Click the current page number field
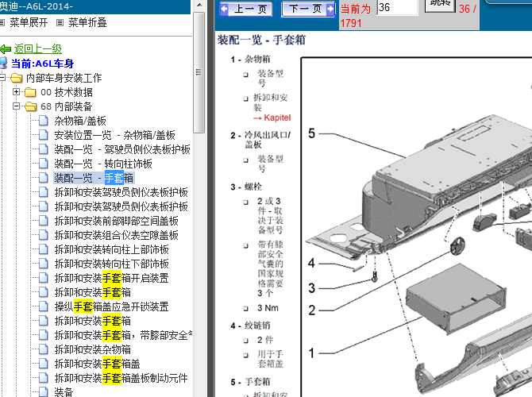Viewport: 532px width, 397px height. point(397,7)
